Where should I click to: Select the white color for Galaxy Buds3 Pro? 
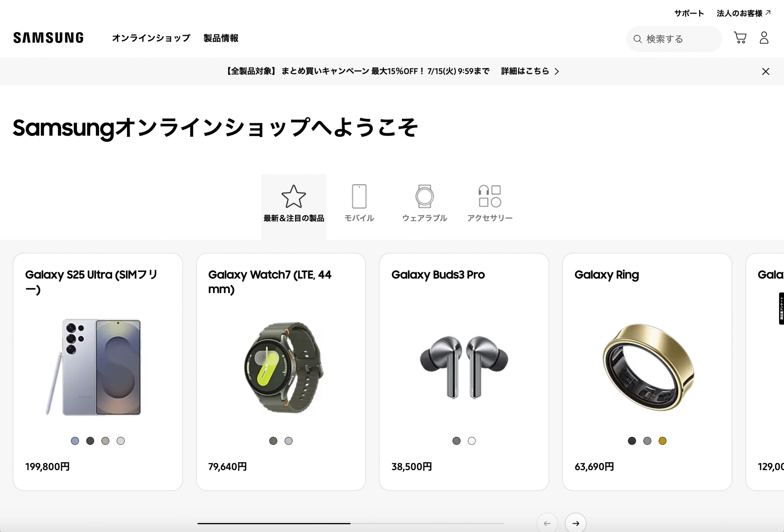click(x=472, y=441)
